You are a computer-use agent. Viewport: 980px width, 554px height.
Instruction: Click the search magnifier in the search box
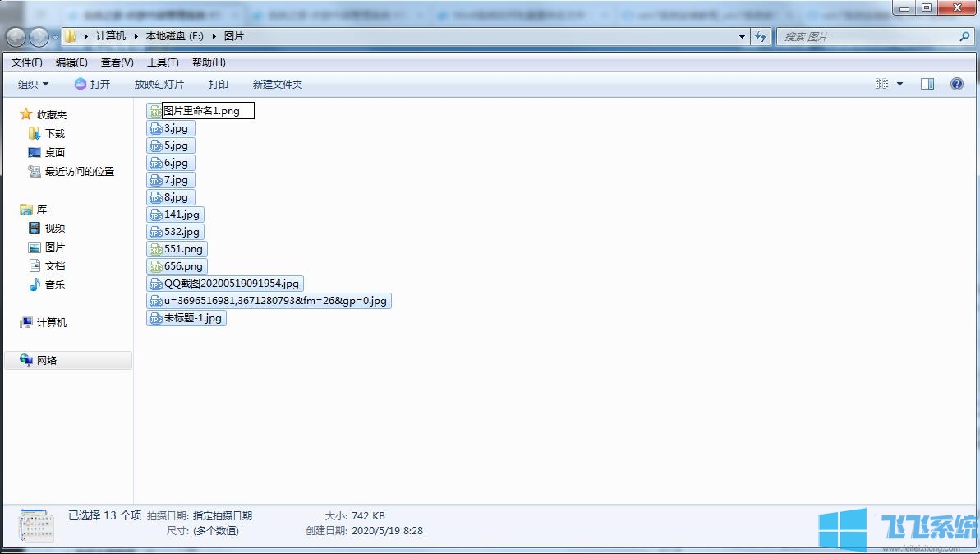click(963, 36)
